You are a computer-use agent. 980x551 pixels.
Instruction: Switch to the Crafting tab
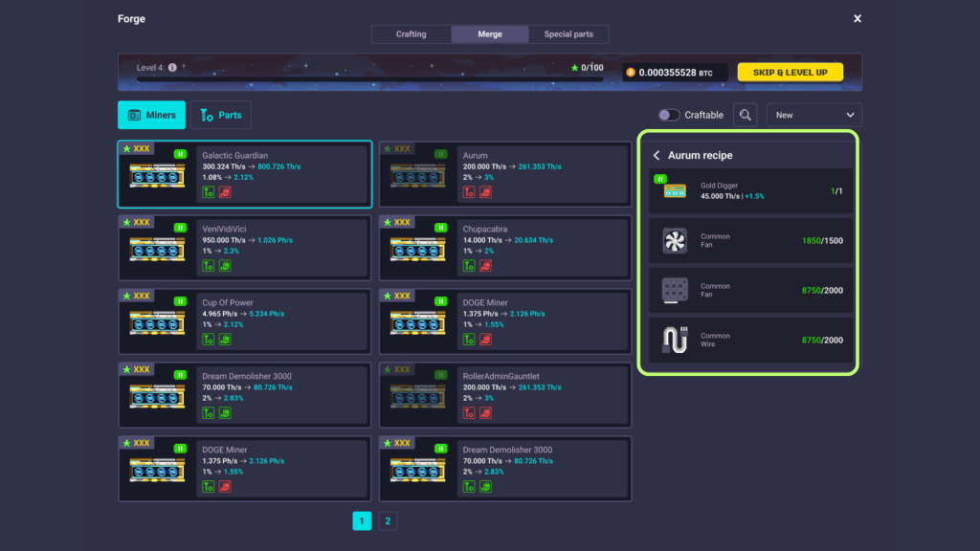click(x=412, y=34)
